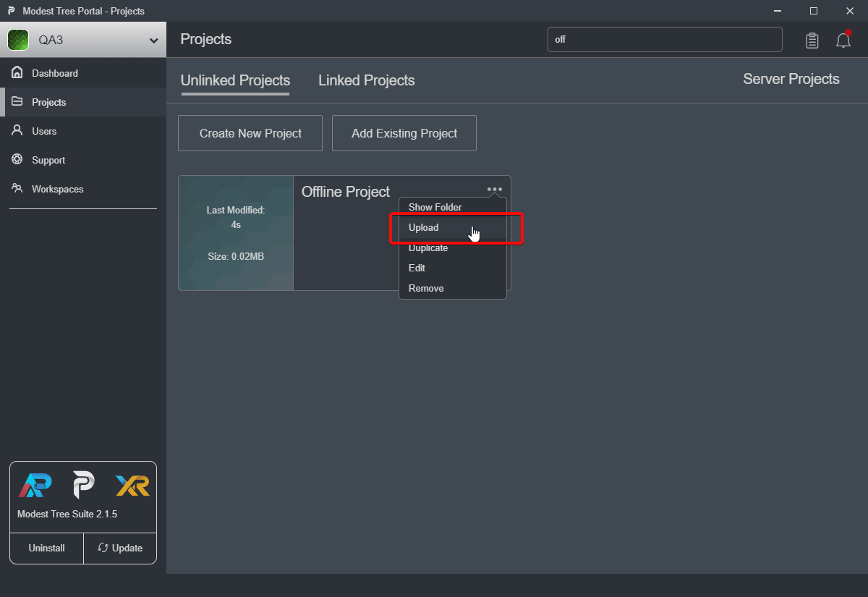The image size is (868, 597).
Task: Open the notifications bell
Action: [843, 40]
